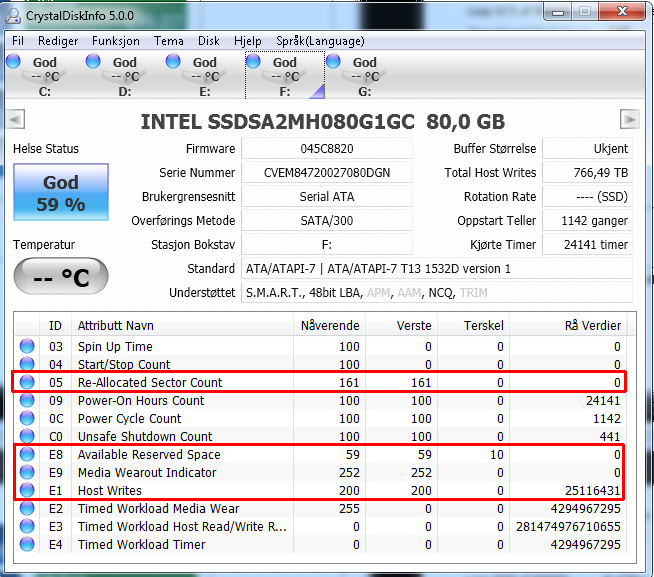Click the Standard ATA/ATAPI-7 field
The height and width of the screenshot is (577, 654).
(437, 269)
